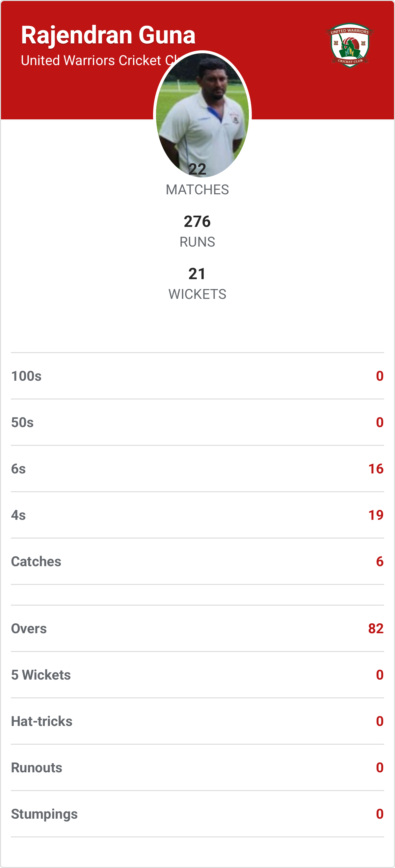This screenshot has height=868, width=395.
Task: Click the United Warriors Cricket Club logo
Action: pyautogui.click(x=350, y=45)
